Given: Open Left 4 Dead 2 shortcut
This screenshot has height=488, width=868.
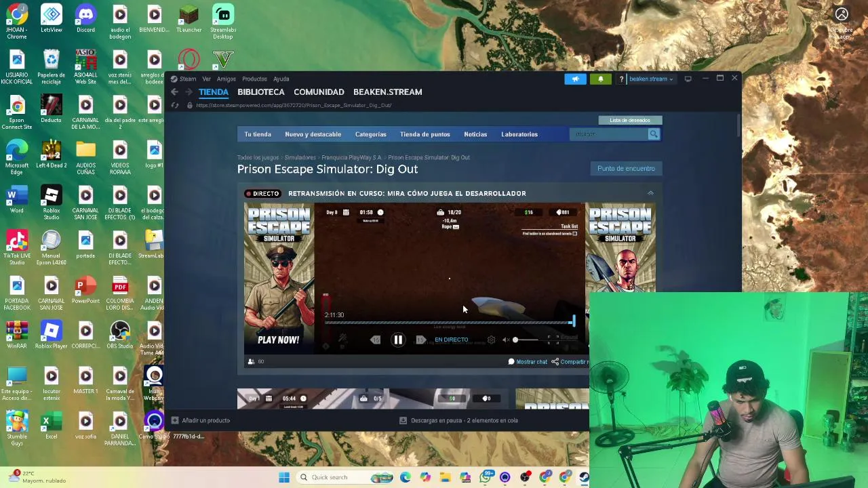Looking at the screenshot, I should point(52,155).
